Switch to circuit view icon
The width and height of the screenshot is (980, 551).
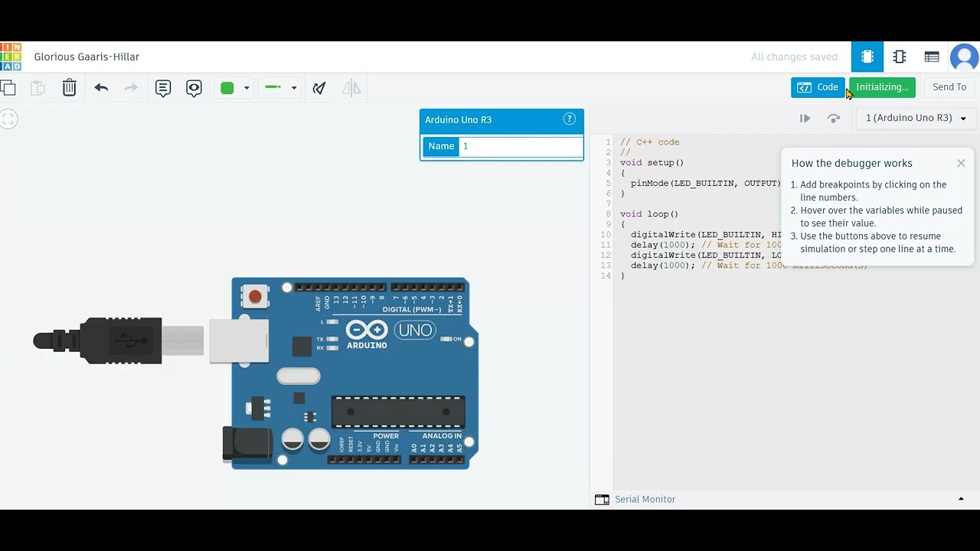tap(867, 57)
